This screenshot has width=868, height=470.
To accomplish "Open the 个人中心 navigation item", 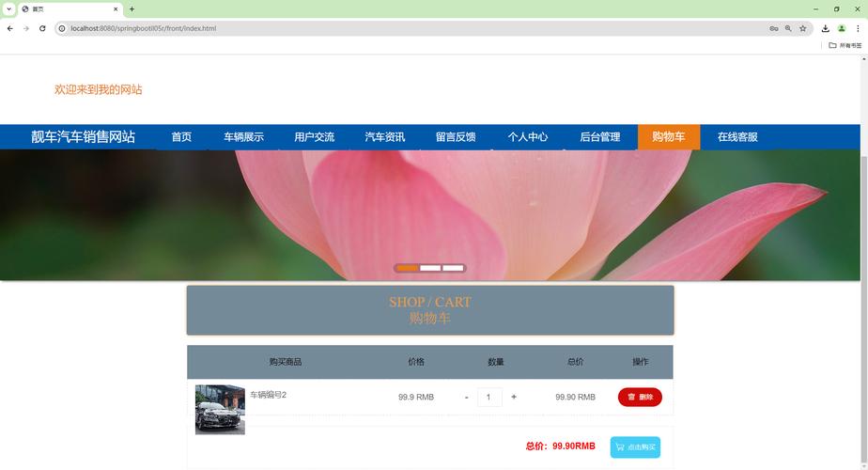I will pos(528,137).
